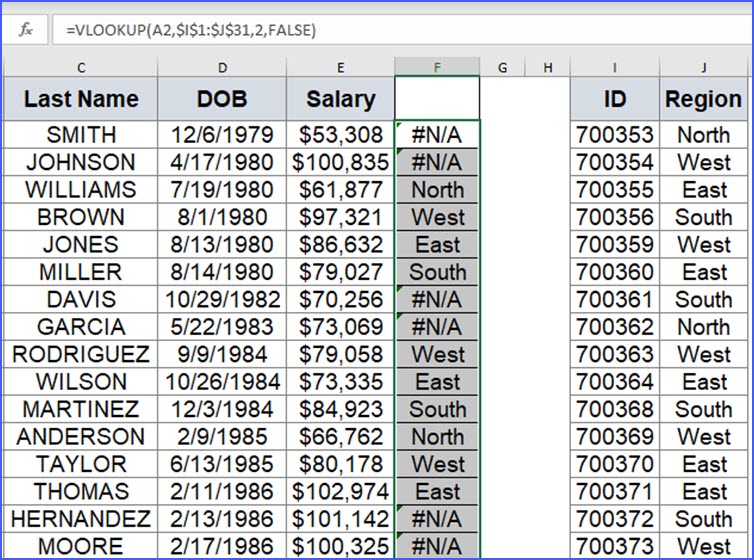Select the RODRIGUEZ cell
Image resolution: width=754 pixels, height=560 pixels.
coord(81,354)
